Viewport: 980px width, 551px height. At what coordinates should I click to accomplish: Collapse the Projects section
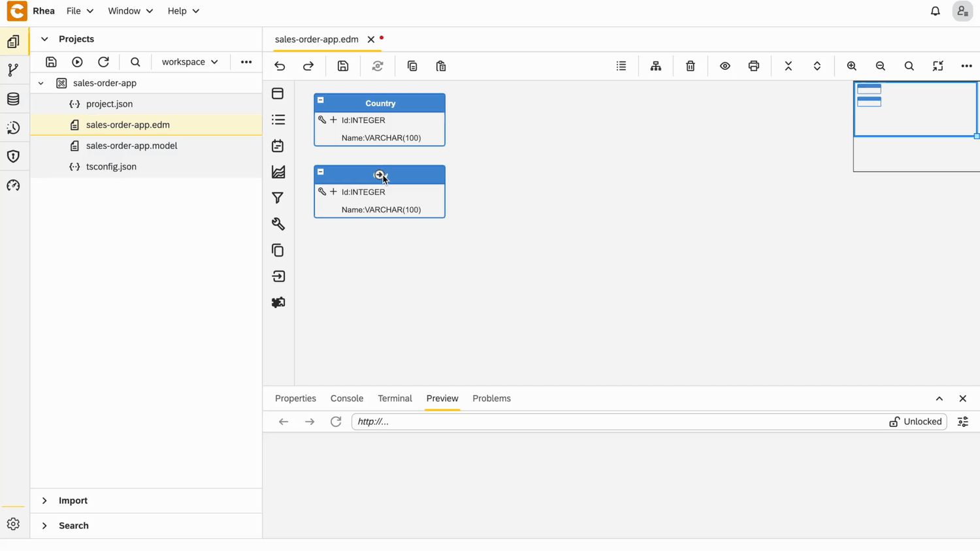click(x=44, y=39)
